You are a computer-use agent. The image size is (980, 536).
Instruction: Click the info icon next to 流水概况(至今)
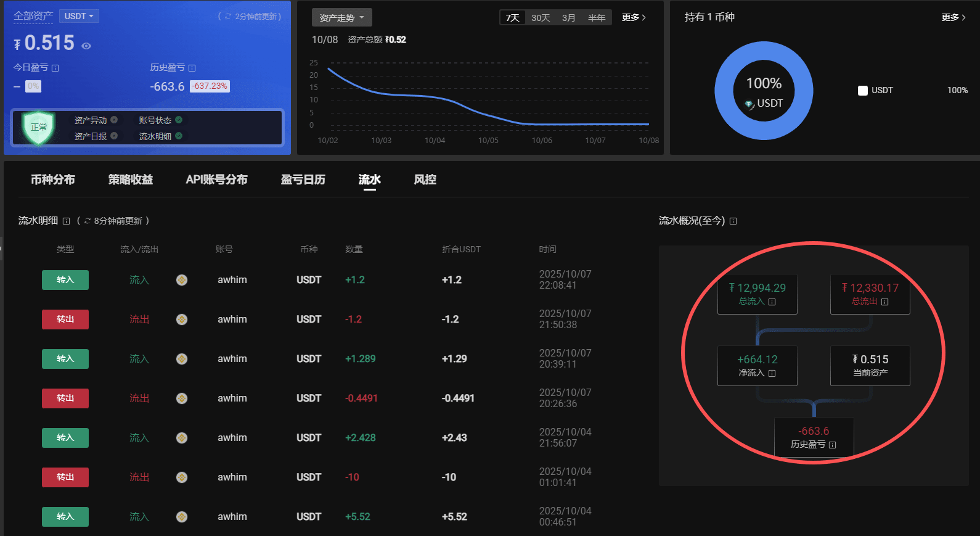pyautogui.click(x=733, y=221)
